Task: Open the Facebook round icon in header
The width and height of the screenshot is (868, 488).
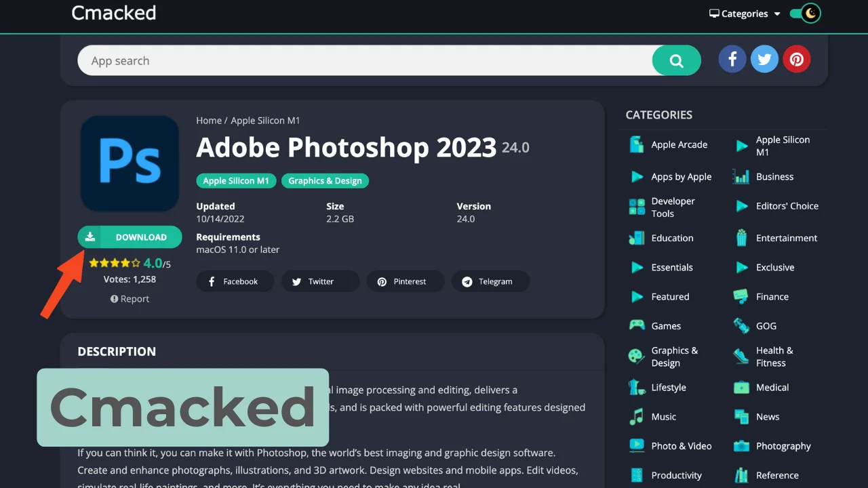Action: click(x=732, y=60)
